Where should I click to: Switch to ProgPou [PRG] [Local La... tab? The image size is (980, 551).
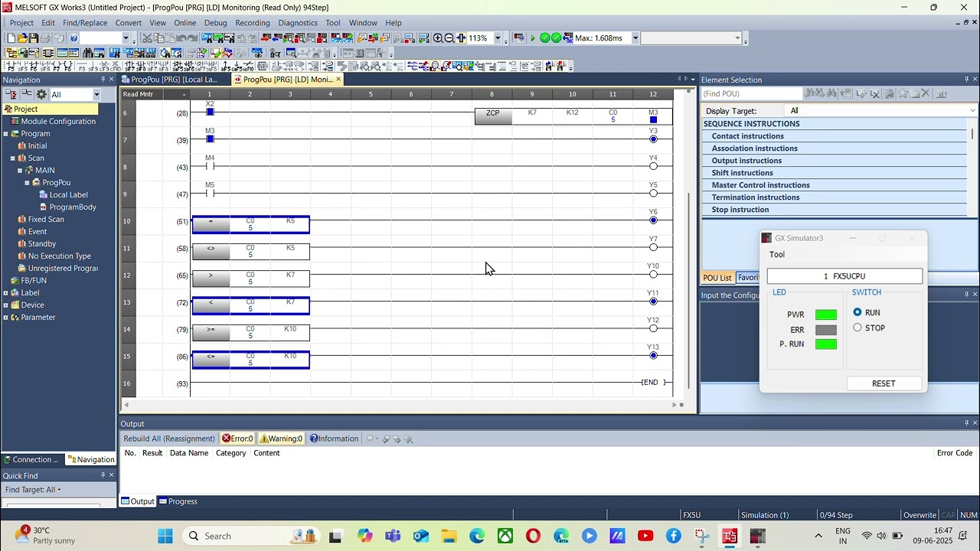point(169,80)
